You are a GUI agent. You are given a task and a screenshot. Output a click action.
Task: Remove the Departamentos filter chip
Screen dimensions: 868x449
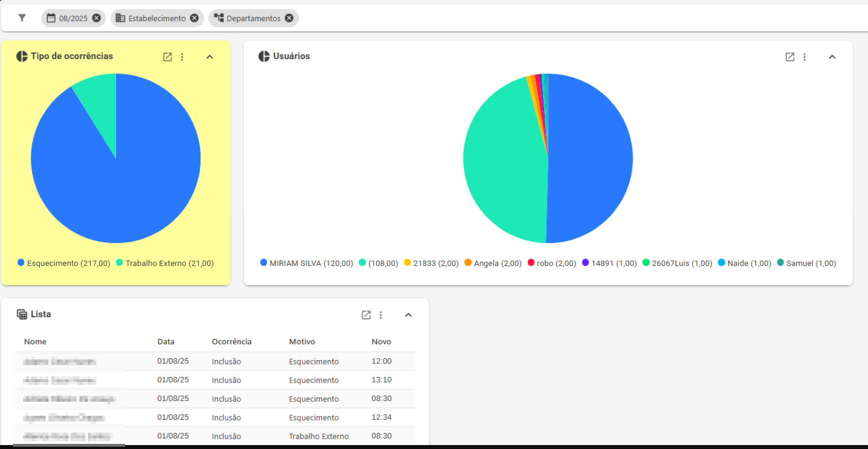[x=289, y=18]
